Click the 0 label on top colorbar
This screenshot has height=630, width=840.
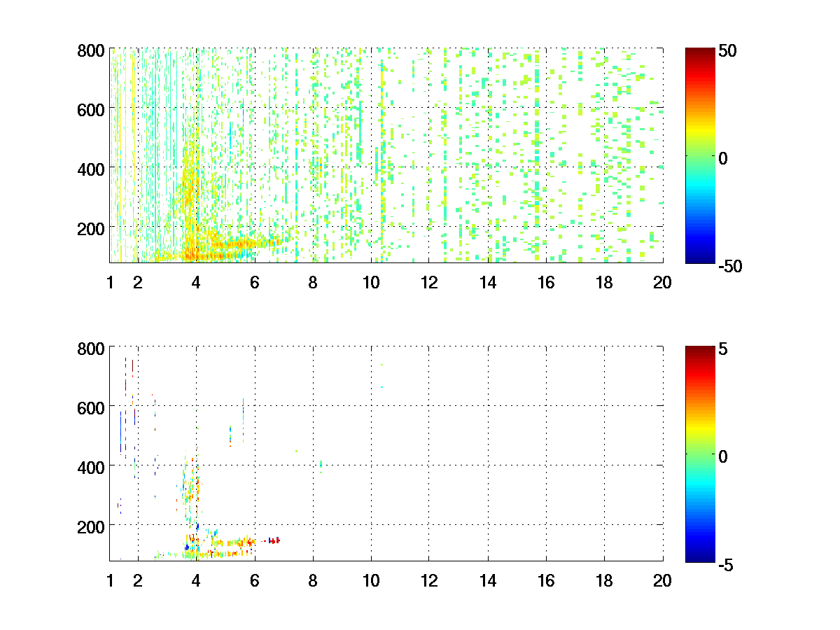[723, 159]
